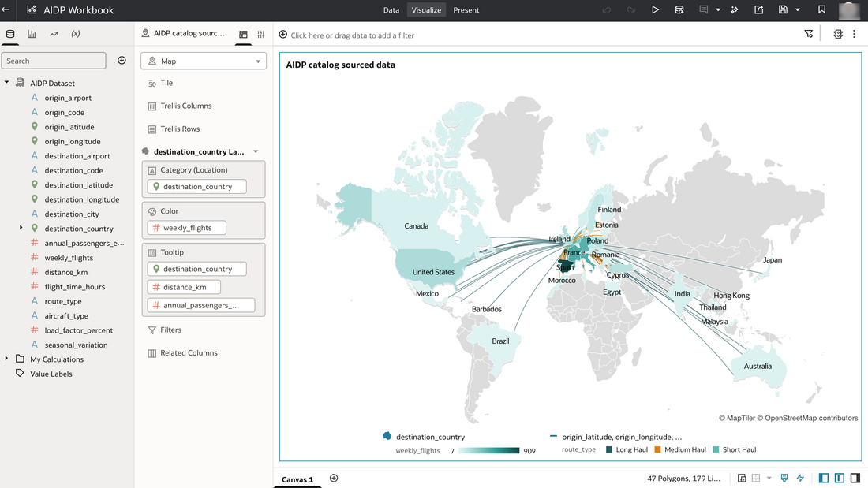
Task: Expand the destination_country column
Action: point(21,228)
